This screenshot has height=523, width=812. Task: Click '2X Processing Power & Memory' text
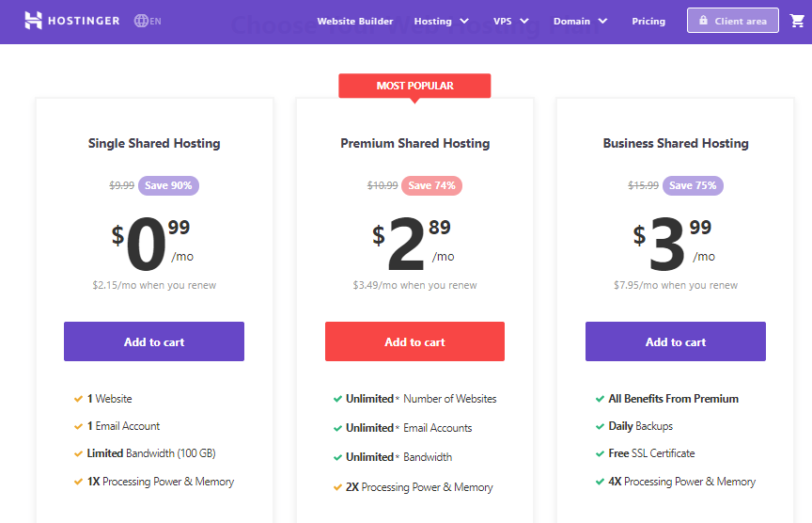[x=419, y=487]
